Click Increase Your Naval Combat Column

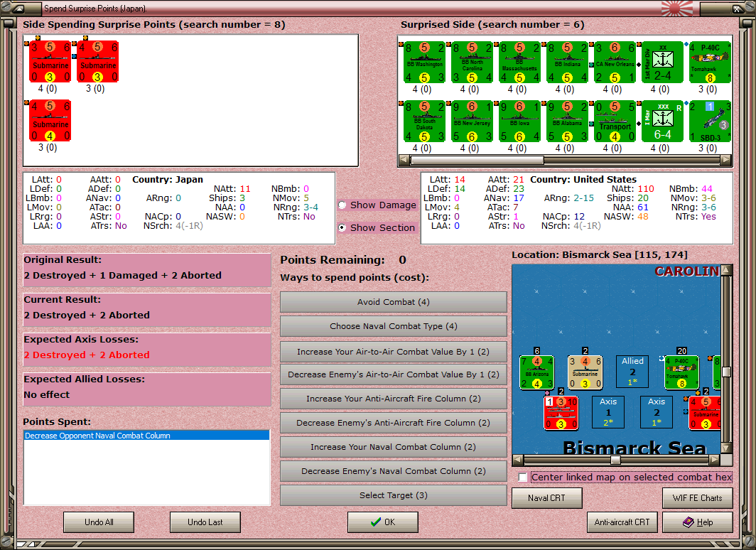point(394,447)
